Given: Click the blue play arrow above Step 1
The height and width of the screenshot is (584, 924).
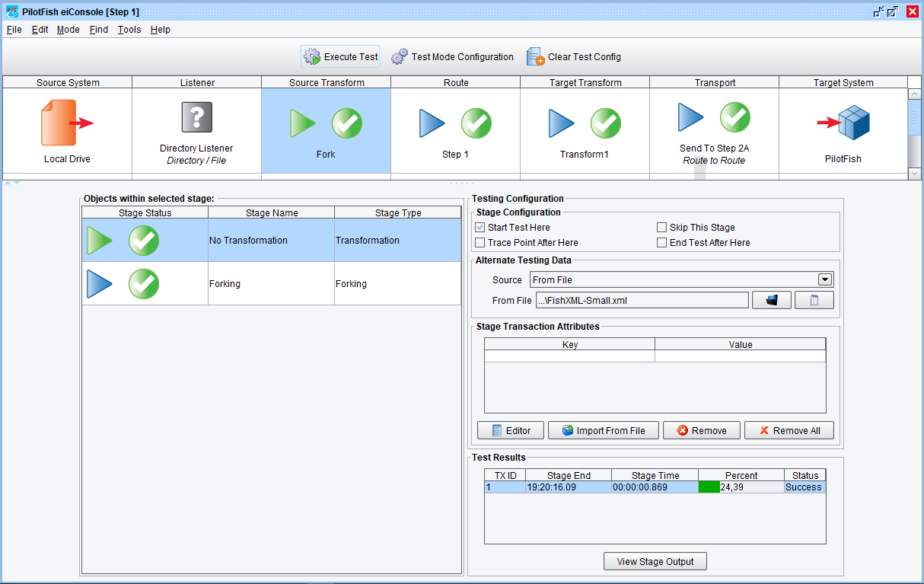Looking at the screenshot, I should [x=432, y=123].
